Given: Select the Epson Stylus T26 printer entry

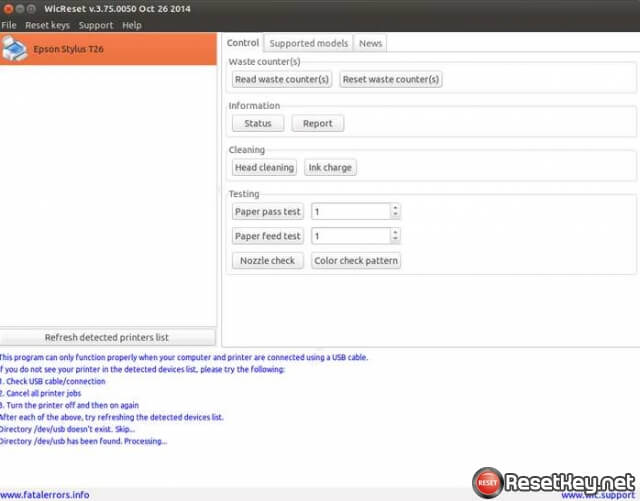Looking at the screenshot, I should 108,49.
